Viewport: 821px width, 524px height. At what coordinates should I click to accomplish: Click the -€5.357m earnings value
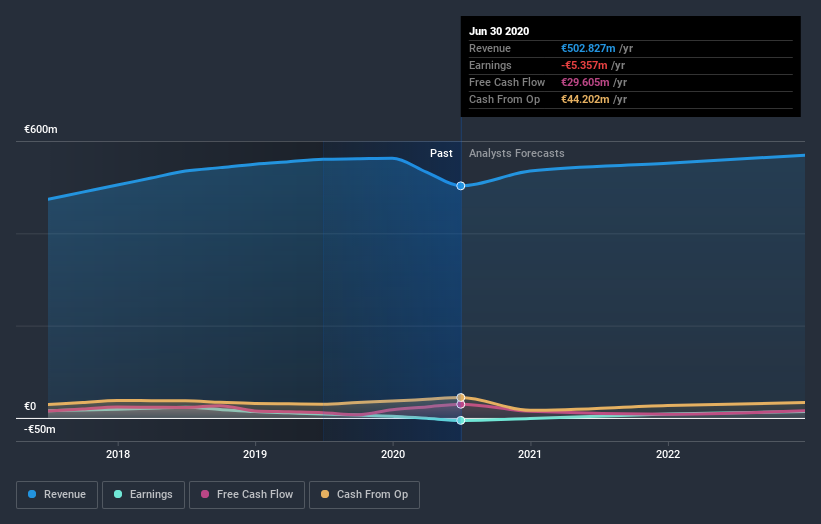pyautogui.click(x=584, y=65)
